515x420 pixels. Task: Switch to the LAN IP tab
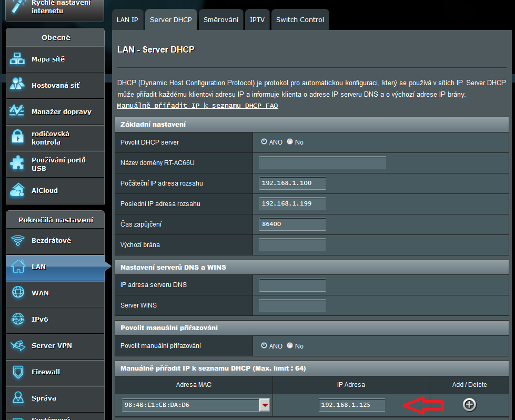point(127,20)
